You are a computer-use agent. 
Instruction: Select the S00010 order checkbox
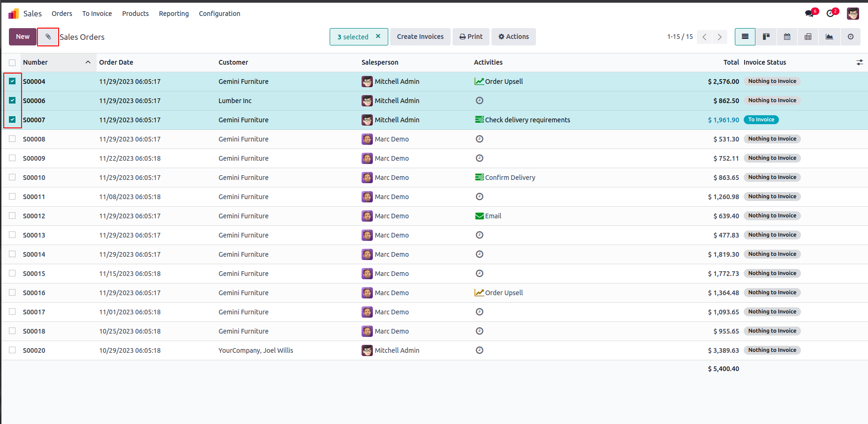[12, 178]
